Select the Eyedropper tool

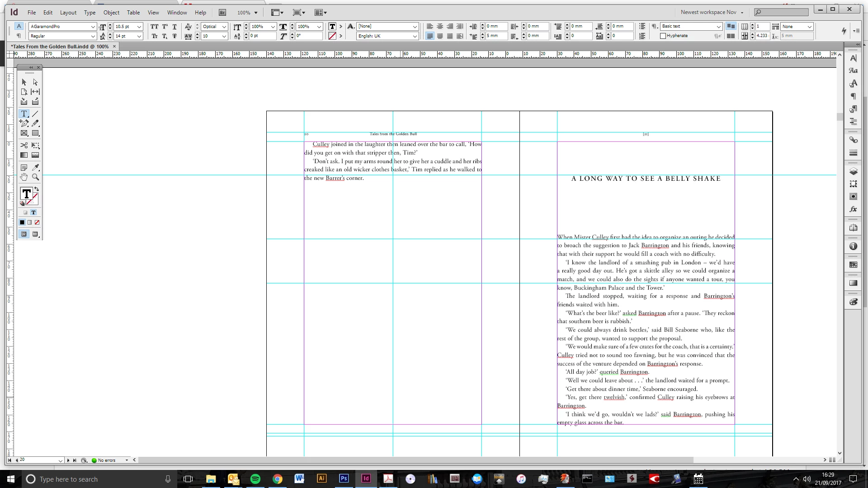click(35, 168)
